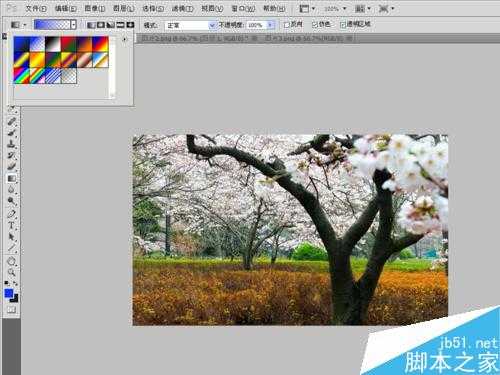This screenshot has width=500, height=375.
Task: Switch to the second document tab
Action: click(x=309, y=38)
